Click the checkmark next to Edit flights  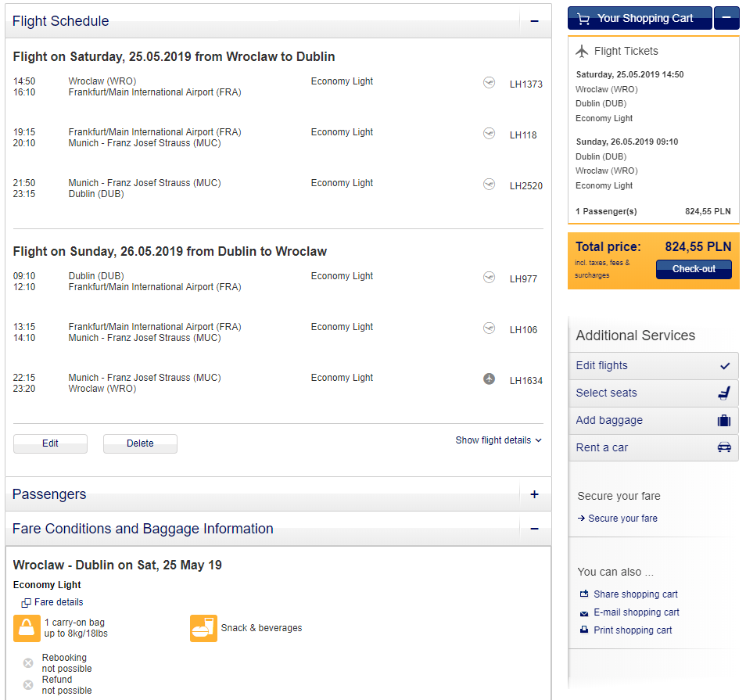(x=725, y=365)
